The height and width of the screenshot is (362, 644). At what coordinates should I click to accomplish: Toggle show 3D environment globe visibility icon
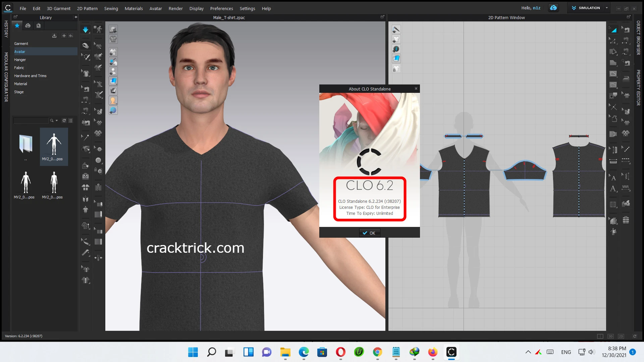(x=113, y=110)
